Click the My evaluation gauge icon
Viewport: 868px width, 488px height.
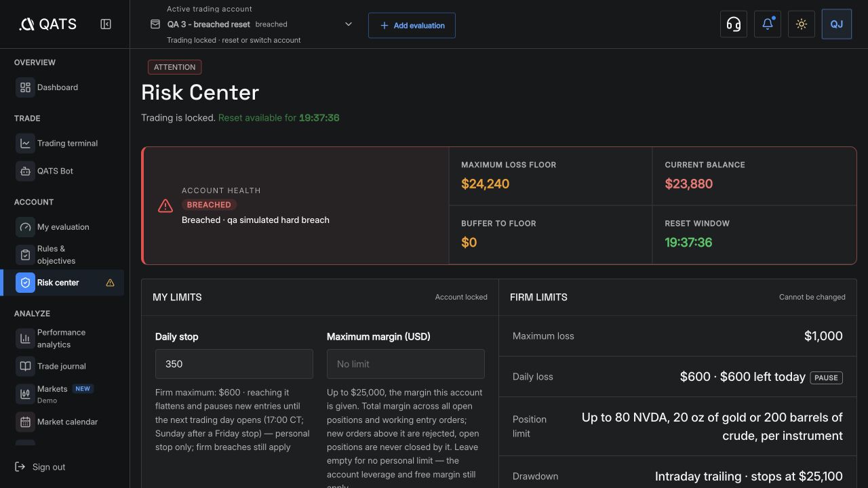point(25,227)
